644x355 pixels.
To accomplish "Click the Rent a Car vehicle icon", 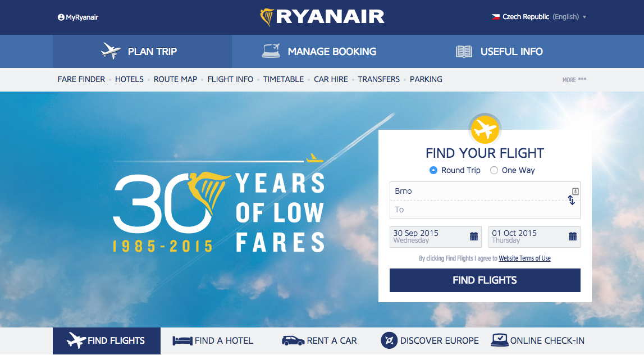I will [293, 340].
